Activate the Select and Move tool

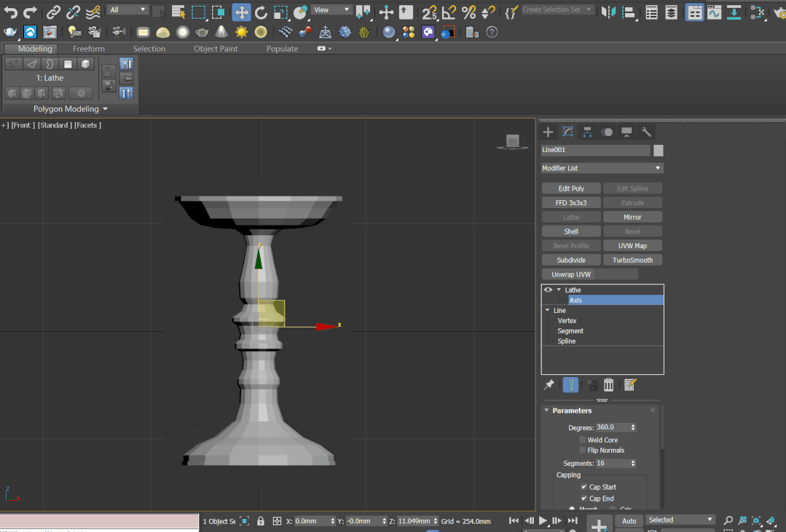point(242,12)
